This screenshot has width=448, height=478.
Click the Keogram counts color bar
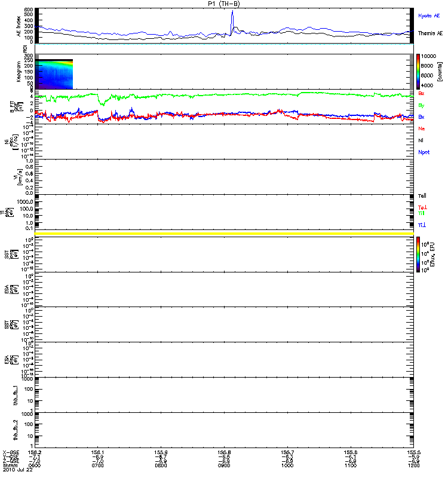tap(418, 72)
